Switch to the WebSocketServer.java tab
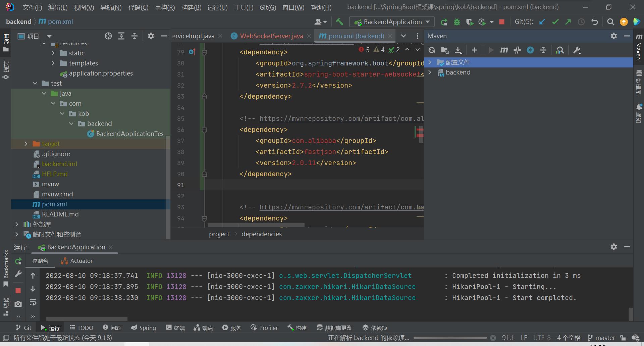 click(x=271, y=36)
